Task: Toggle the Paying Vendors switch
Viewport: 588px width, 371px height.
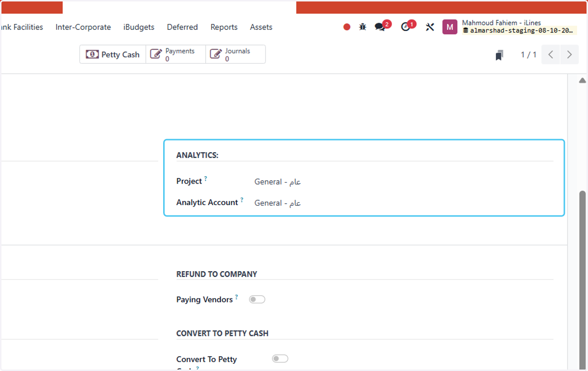Action: (257, 300)
